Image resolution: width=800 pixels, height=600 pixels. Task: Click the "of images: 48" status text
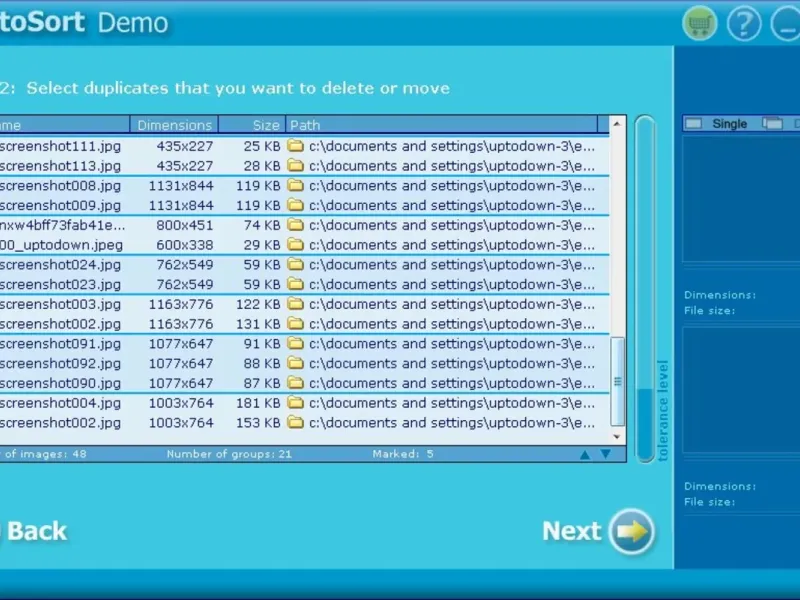point(44,454)
